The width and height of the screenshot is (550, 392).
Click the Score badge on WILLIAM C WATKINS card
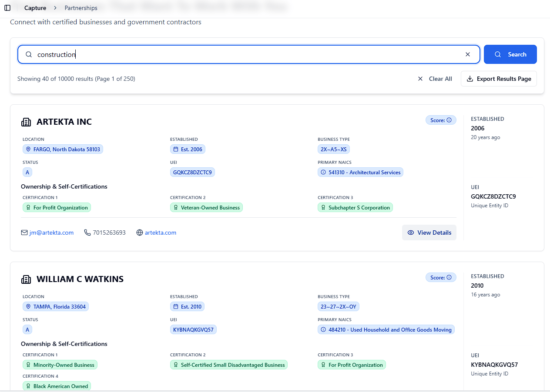[441, 277]
